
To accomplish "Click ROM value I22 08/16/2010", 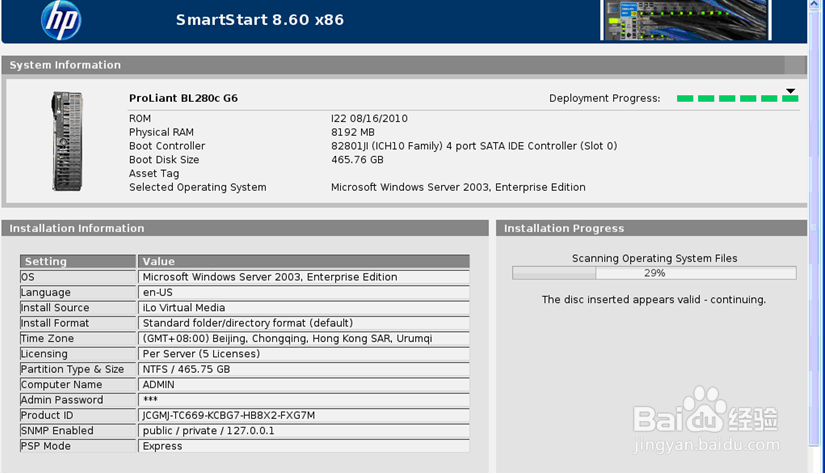I will click(x=369, y=118).
